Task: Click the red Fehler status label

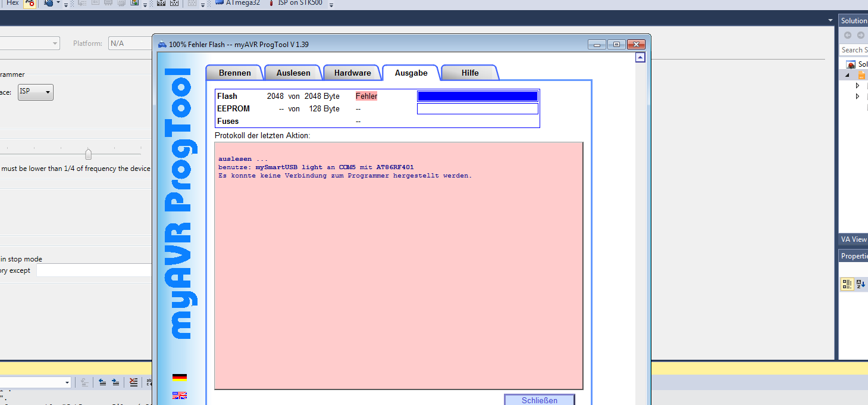Action: [x=366, y=96]
